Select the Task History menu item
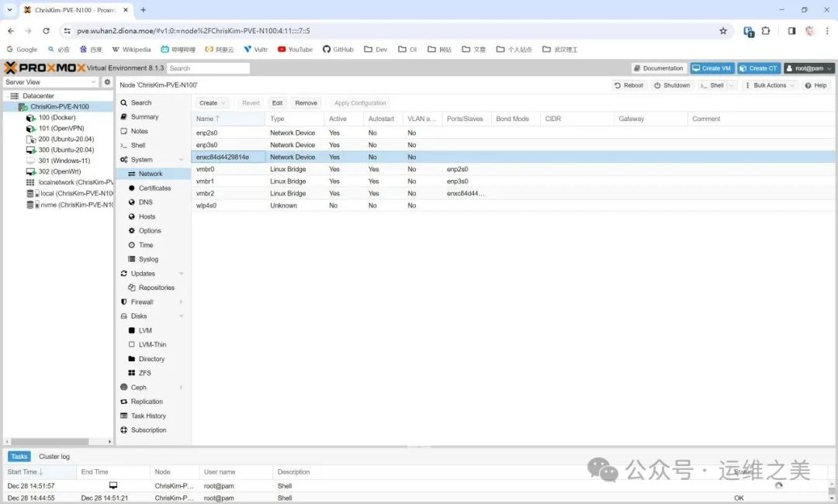838x504 pixels. 148,416
